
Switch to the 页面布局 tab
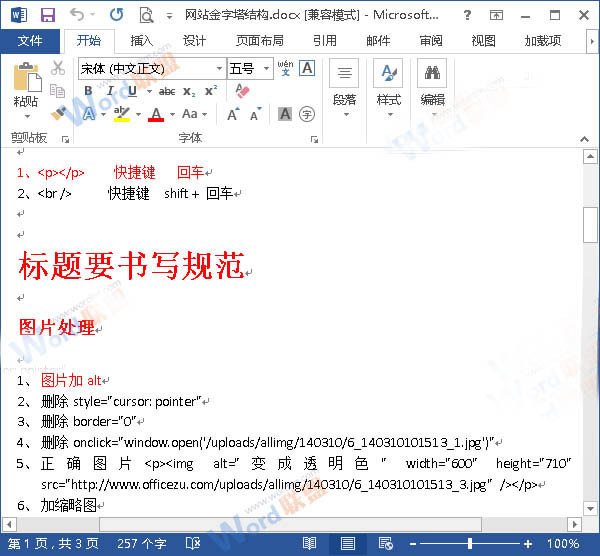259,41
